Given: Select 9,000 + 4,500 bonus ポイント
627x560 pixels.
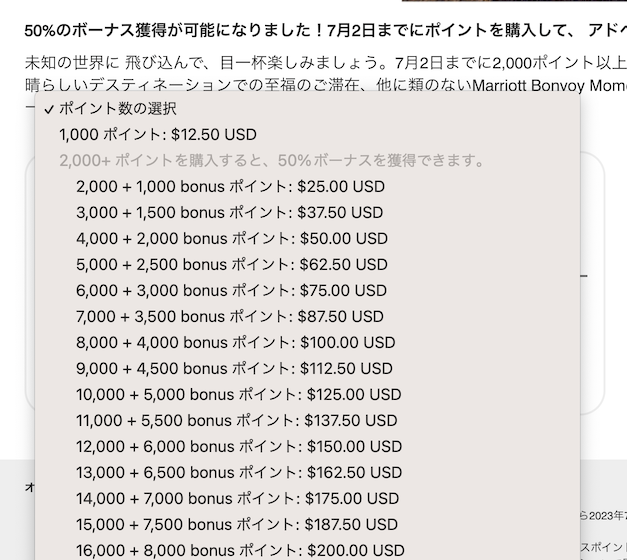Looking at the screenshot, I should coord(307,369).
